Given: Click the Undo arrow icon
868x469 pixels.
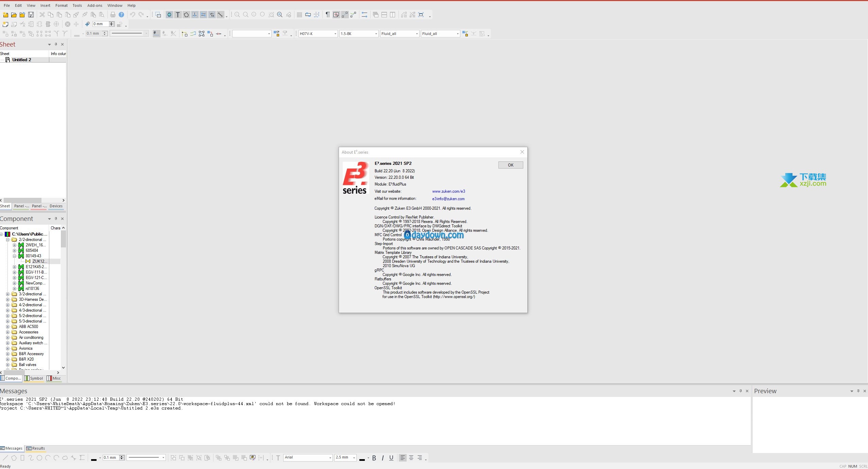Looking at the screenshot, I should (133, 15).
